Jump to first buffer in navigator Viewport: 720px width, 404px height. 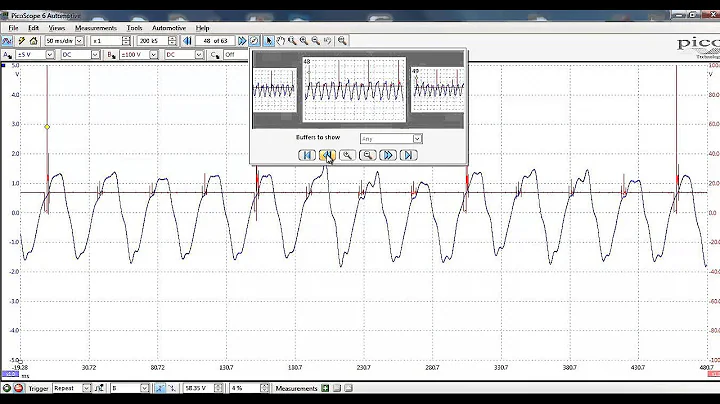pyautogui.click(x=307, y=155)
